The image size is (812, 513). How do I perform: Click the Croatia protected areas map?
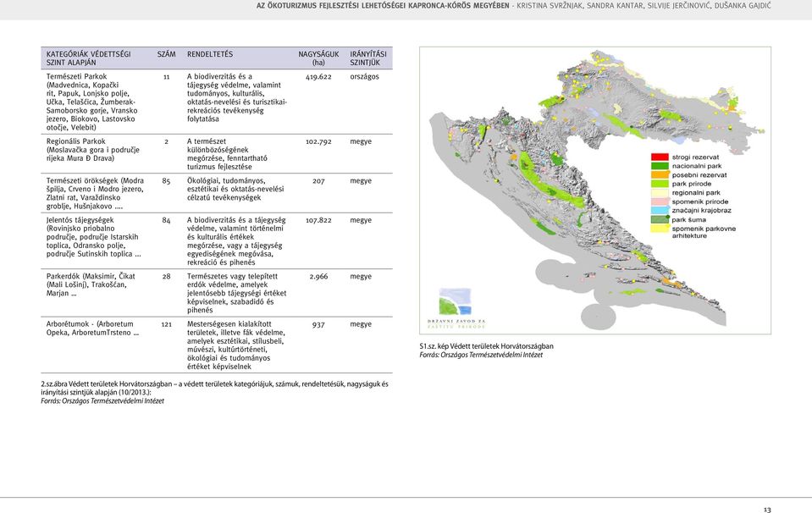[595, 190]
